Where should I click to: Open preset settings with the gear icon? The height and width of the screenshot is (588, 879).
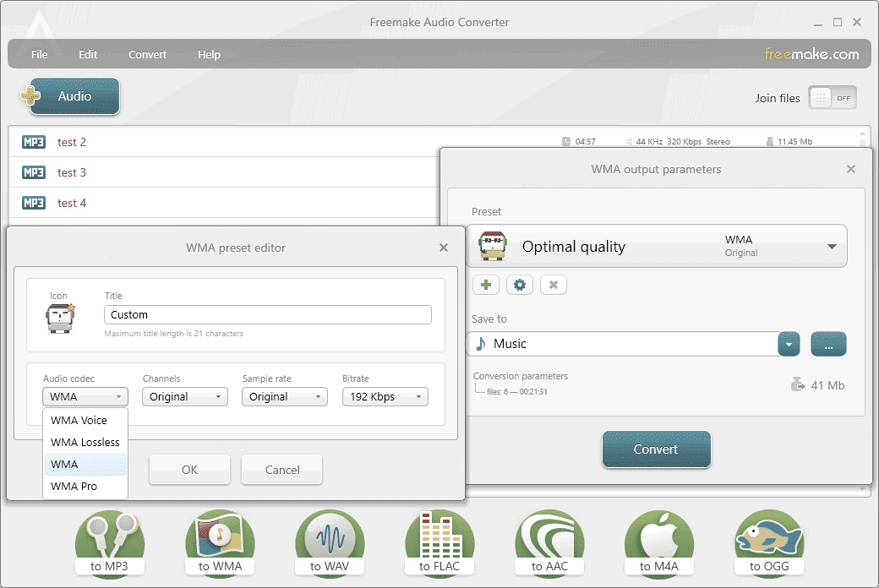coord(519,285)
